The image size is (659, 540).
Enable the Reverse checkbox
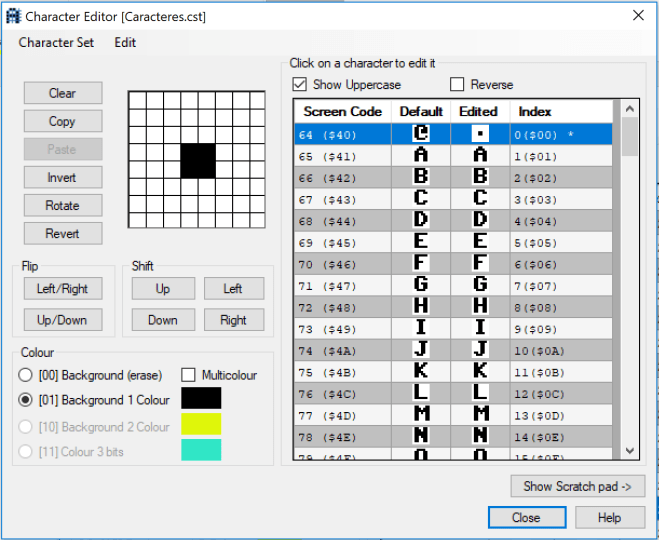[x=458, y=85]
